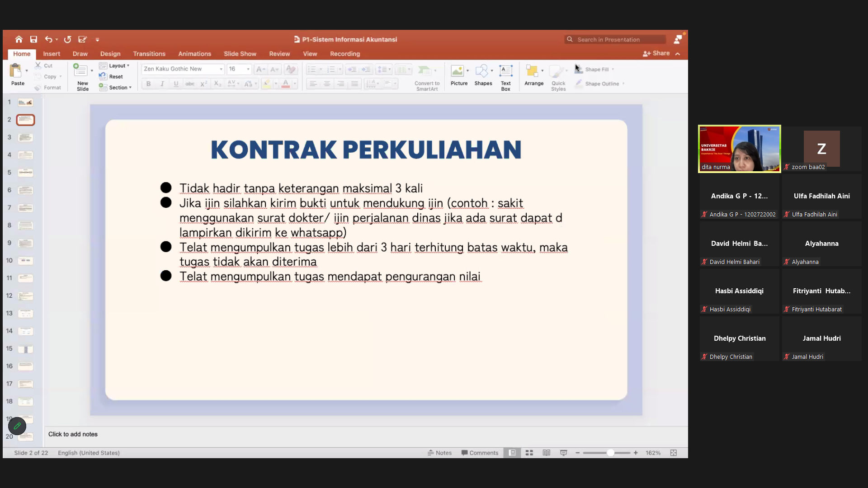
Task: Open the undo history dropdown arrow
Action: tap(57, 39)
